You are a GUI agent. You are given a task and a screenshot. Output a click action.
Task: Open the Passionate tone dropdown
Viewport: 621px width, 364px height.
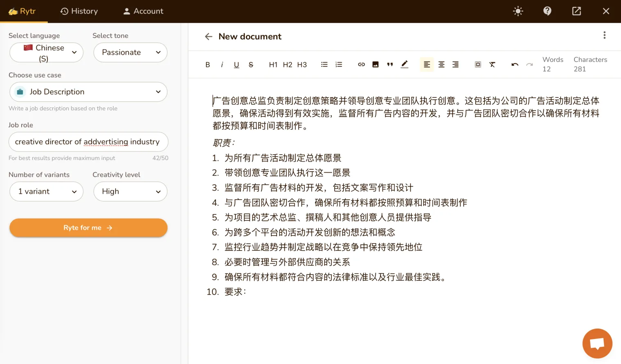click(130, 52)
